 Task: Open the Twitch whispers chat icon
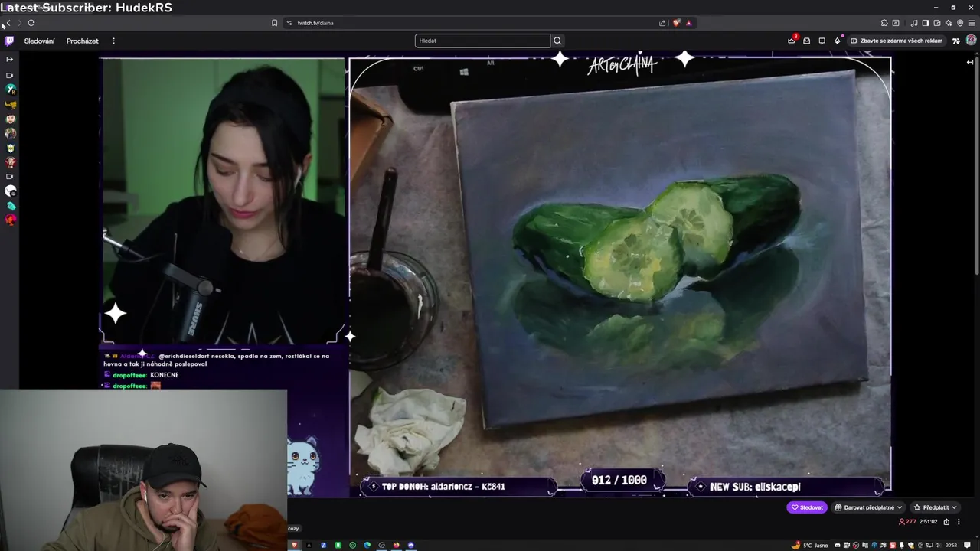pyautogui.click(x=822, y=41)
